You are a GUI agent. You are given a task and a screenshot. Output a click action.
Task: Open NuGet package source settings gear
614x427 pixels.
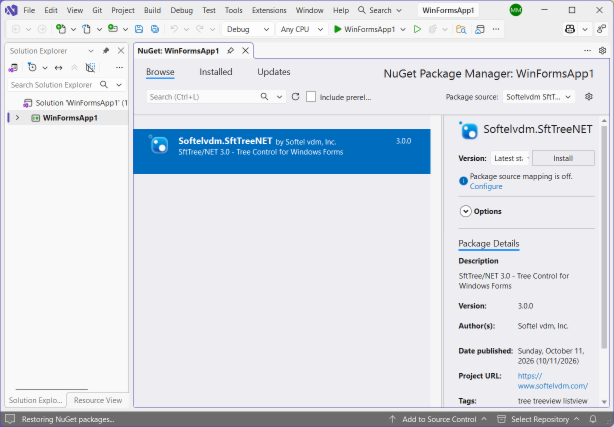[589, 96]
